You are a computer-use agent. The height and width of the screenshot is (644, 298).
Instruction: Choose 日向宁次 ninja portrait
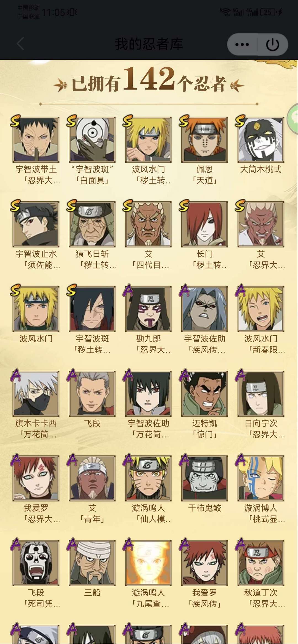[261, 394]
